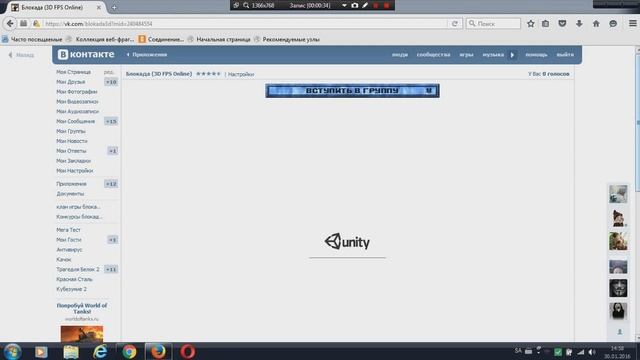The image size is (640, 360).
Task: Open the bookmarks list icon in toolbar
Action: point(546,24)
